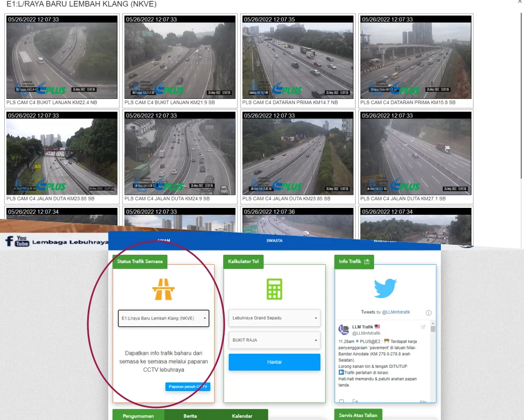Like the tweet with the heart icon
This screenshot has height=420, width=524.
pyautogui.click(x=341, y=401)
